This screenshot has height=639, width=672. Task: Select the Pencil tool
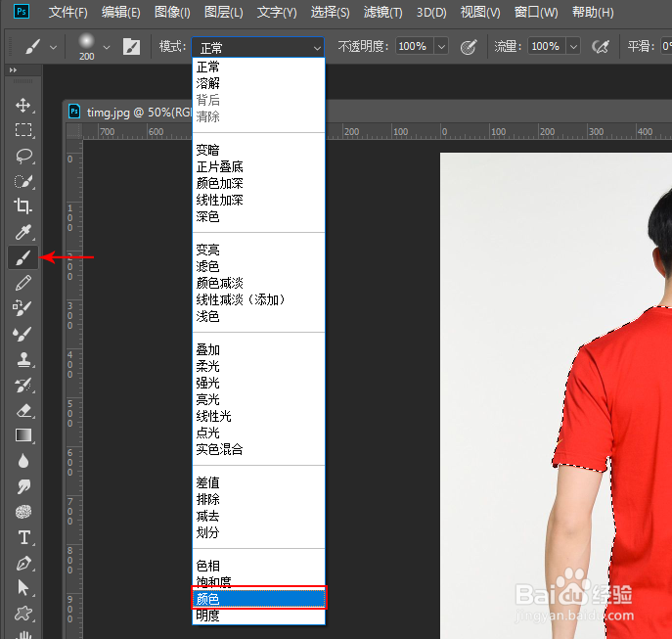point(23,283)
